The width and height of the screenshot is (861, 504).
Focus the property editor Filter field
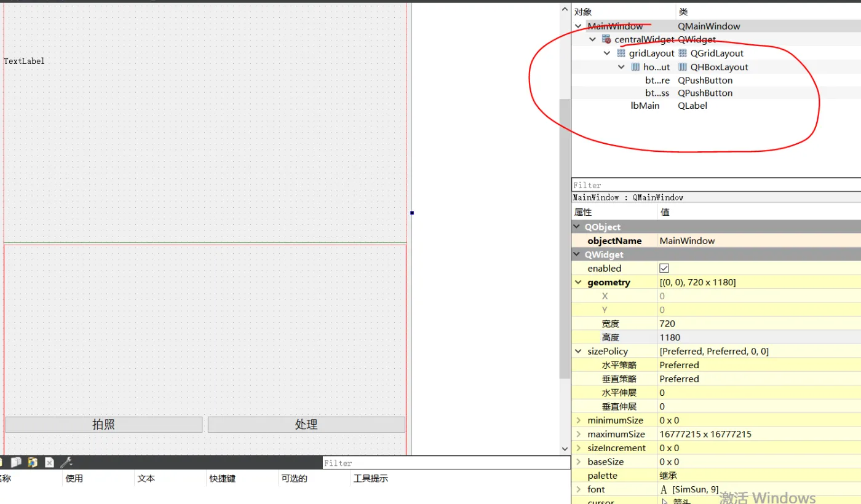(716, 185)
